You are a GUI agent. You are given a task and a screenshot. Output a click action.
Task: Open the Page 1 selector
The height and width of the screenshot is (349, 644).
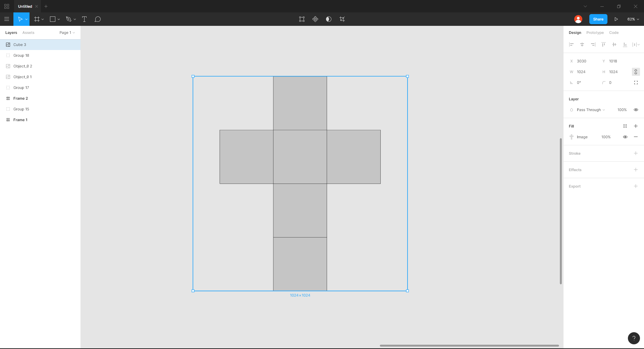(67, 33)
